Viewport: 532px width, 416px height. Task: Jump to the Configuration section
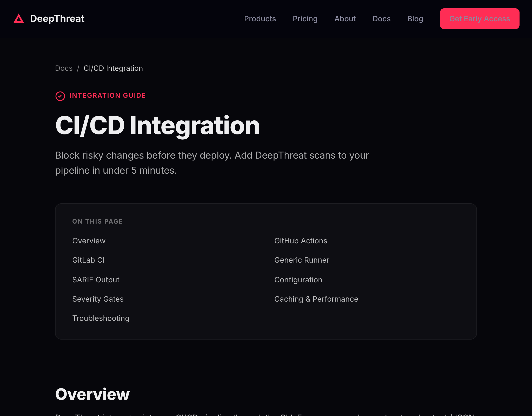(x=298, y=280)
